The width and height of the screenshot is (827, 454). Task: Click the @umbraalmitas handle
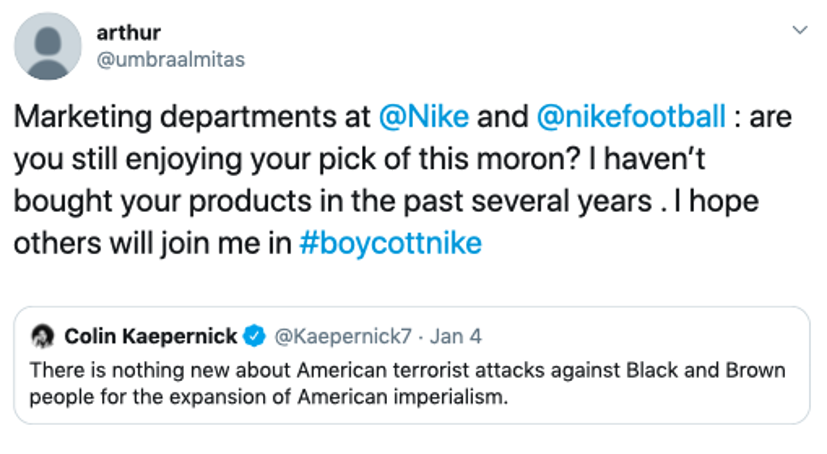coord(170,59)
